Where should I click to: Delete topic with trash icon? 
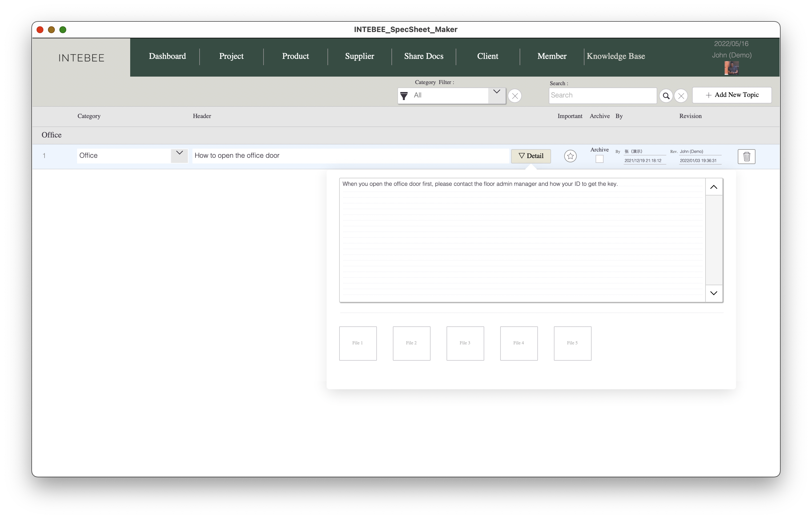(x=746, y=157)
